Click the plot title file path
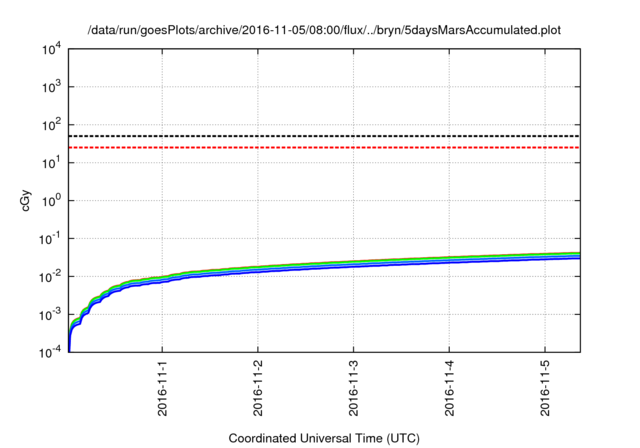640x448 pixels. pyautogui.click(x=324, y=30)
